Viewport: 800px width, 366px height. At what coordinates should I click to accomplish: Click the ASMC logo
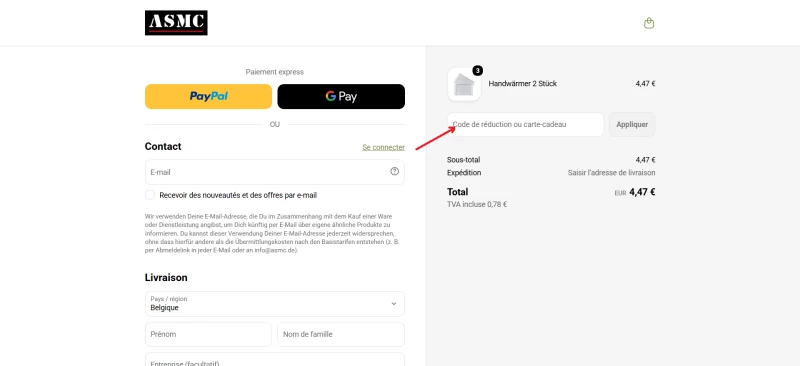pos(176,23)
